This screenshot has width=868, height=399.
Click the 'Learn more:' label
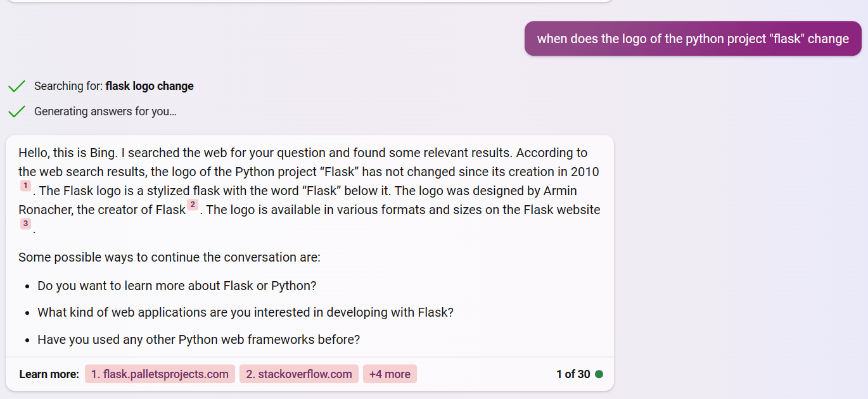coord(49,374)
